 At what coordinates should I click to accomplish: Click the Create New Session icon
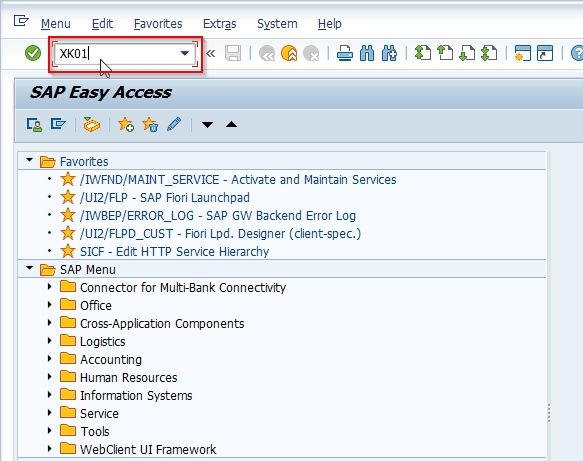522,54
